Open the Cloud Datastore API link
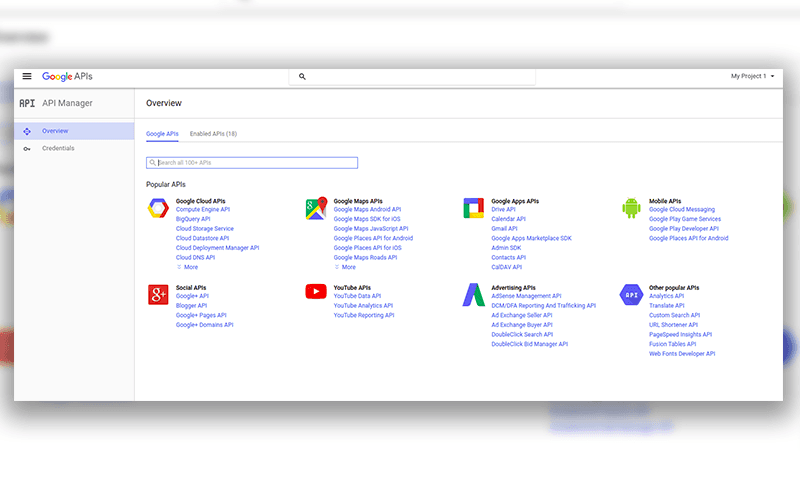This screenshot has width=800, height=499. [x=203, y=238]
